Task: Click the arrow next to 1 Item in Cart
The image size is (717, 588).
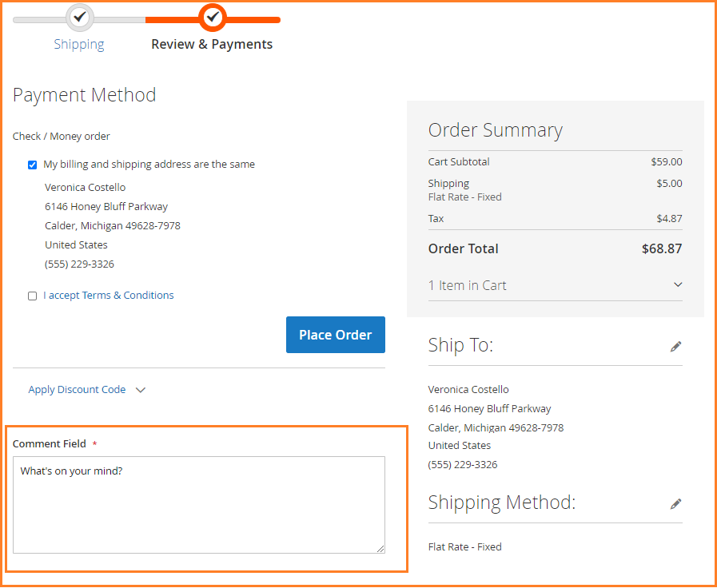Action: coord(678,284)
